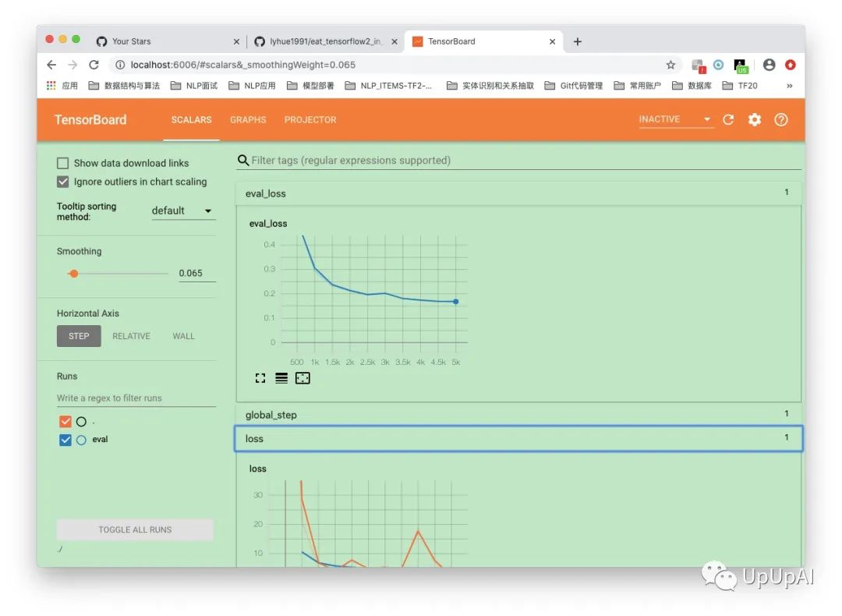Click the TensorBoard reload data icon
Screen dimensions: 842x616
tap(728, 120)
